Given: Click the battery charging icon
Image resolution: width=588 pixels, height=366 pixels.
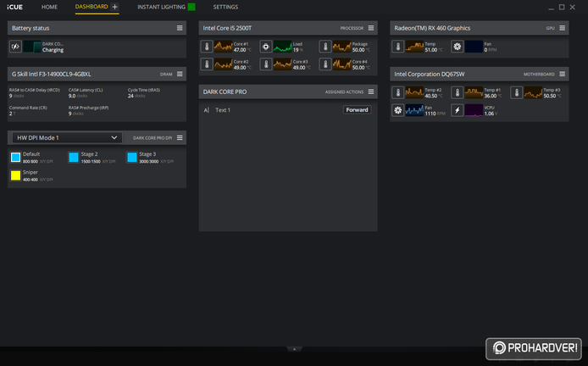Looking at the screenshot, I should point(15,47).
